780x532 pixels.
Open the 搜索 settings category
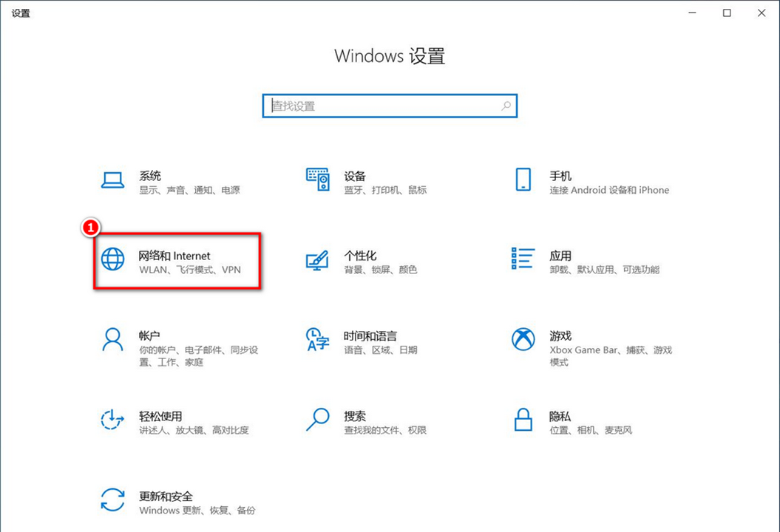(x=355, y=416)
